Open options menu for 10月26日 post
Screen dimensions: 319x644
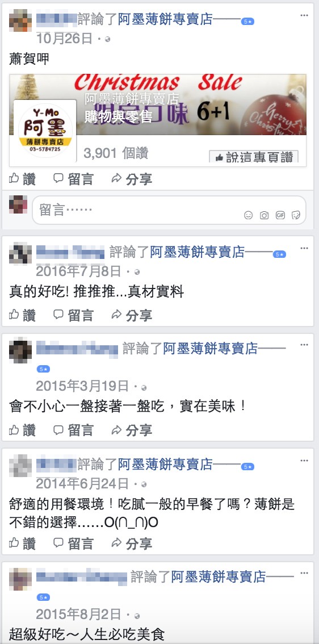[x=304, y=15]
